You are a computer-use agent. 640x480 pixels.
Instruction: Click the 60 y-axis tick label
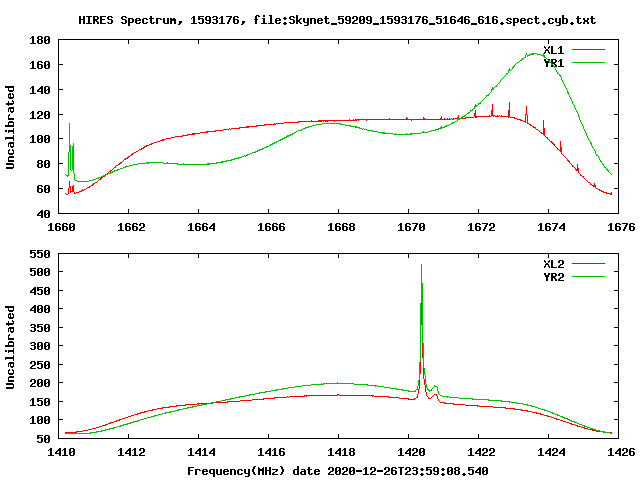[43, 189]
